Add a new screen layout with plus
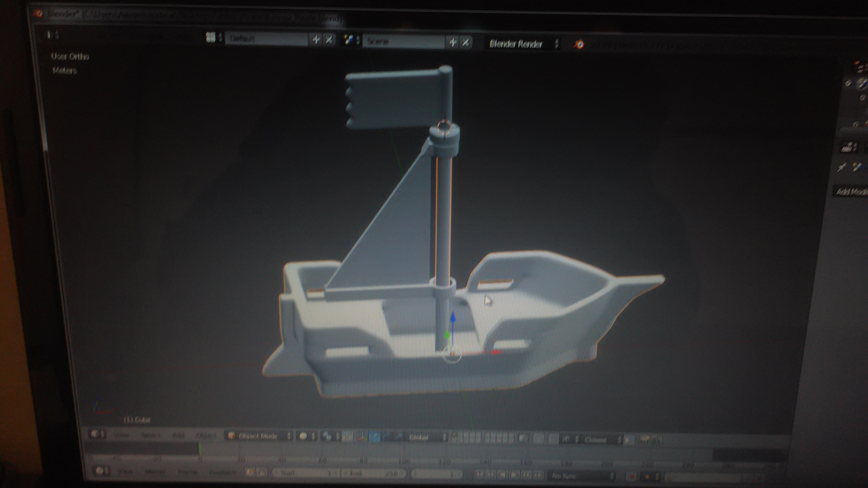This screenshot has width=868, height=488. (316, 40)
